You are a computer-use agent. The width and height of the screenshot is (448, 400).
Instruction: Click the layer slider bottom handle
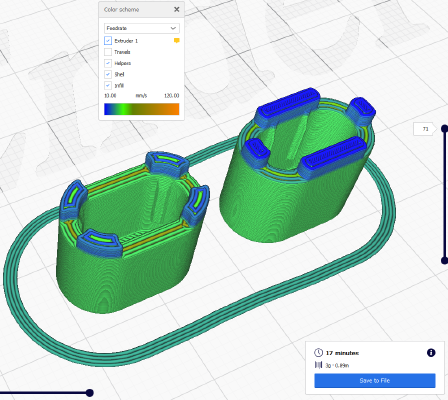coord(444,260)
